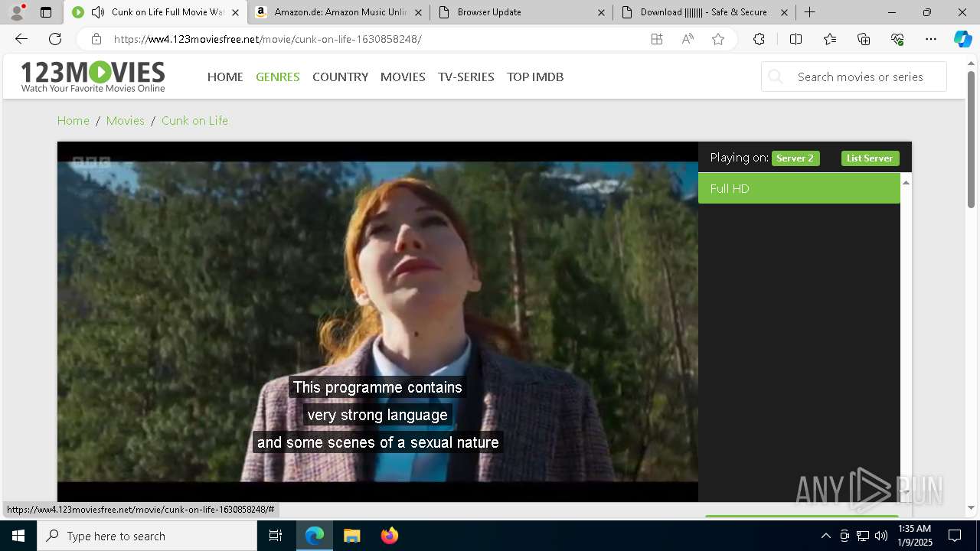Open Task View on the taskbar
The height and width of the screenshot is (551, 980).
[276, 536]
